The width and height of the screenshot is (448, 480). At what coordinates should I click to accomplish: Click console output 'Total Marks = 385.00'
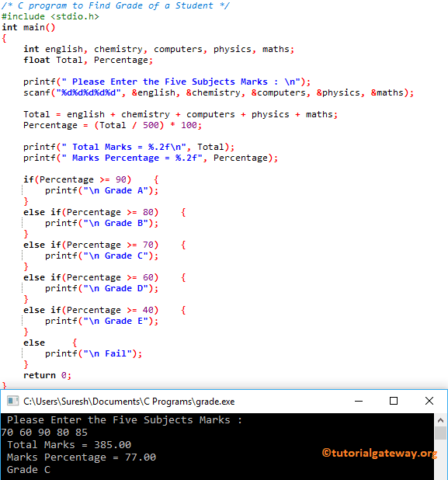coord(69,445)
